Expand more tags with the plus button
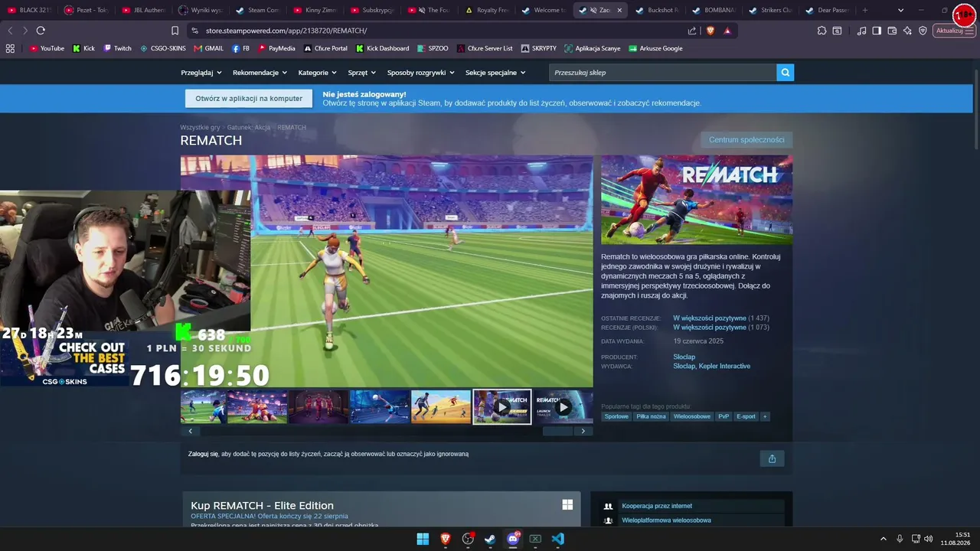Viewport: 980px width, 551px height. pos(765,416)
